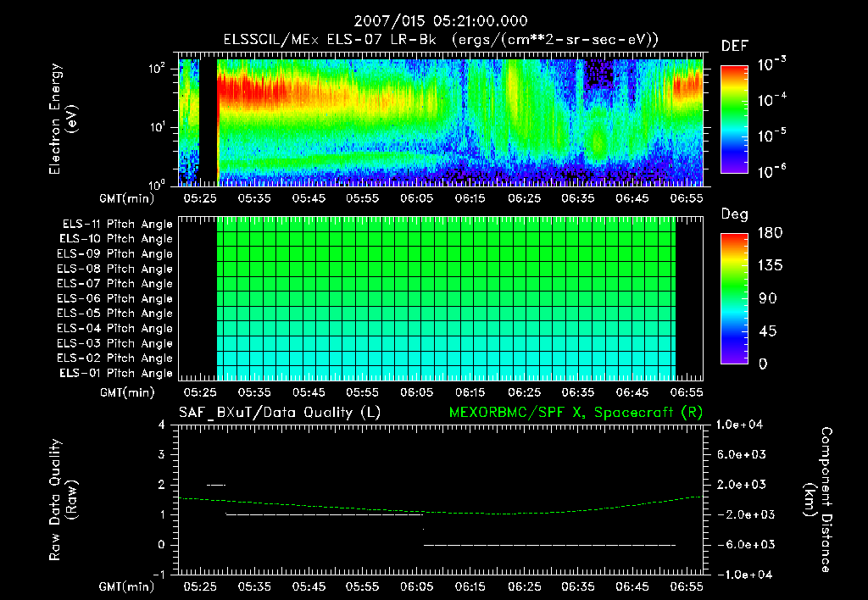Click the black data gap in the spectrogram

click(208, 122)
